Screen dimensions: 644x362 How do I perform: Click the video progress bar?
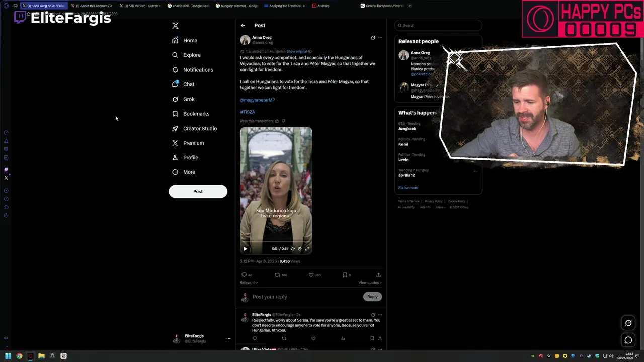pyautogui.click(x=276, y=242)
